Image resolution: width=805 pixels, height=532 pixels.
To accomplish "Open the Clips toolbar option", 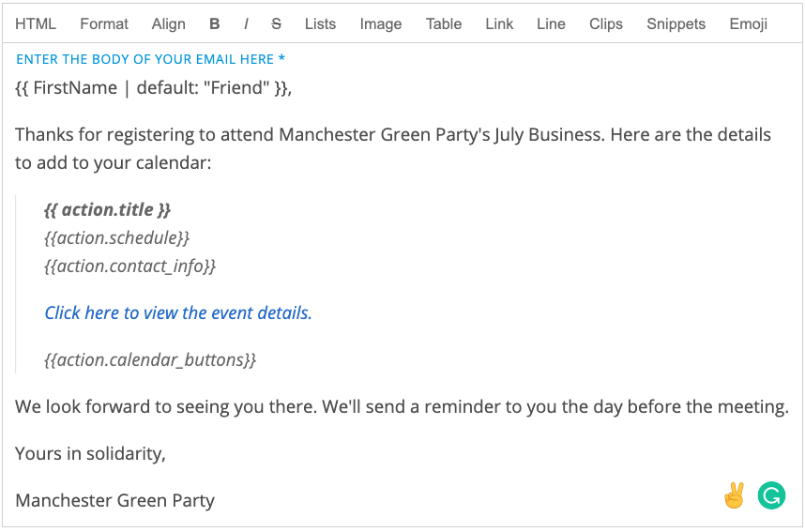I will [x=606, y=24].
